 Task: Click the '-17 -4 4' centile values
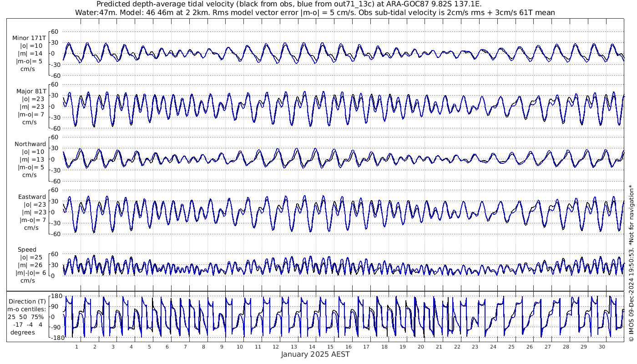(28, 324)
